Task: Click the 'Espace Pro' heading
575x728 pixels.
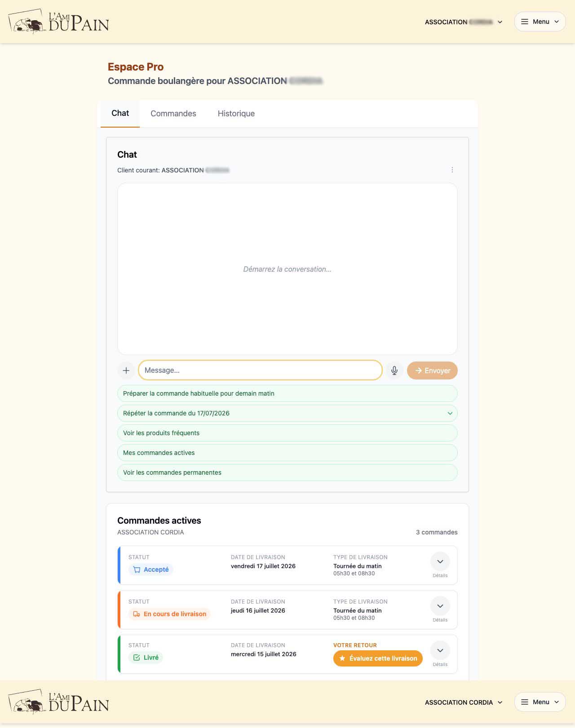Action: pyautogui.click(x=136, y=67)
